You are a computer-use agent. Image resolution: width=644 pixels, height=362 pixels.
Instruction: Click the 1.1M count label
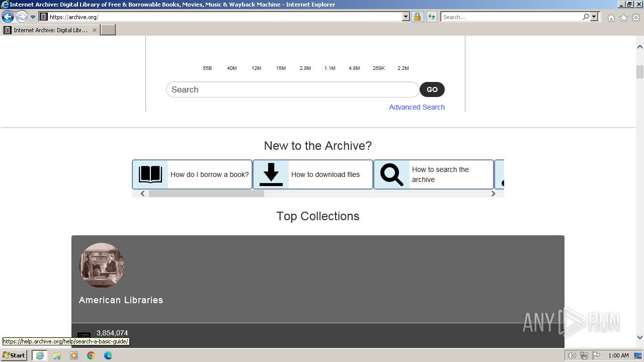tap(330, 68)
